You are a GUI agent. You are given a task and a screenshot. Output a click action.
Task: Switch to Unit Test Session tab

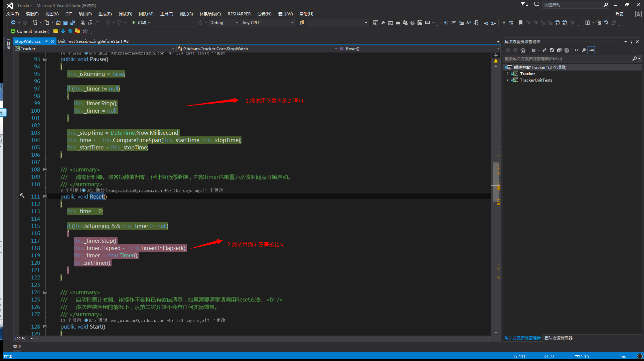[x=93, y=41]
